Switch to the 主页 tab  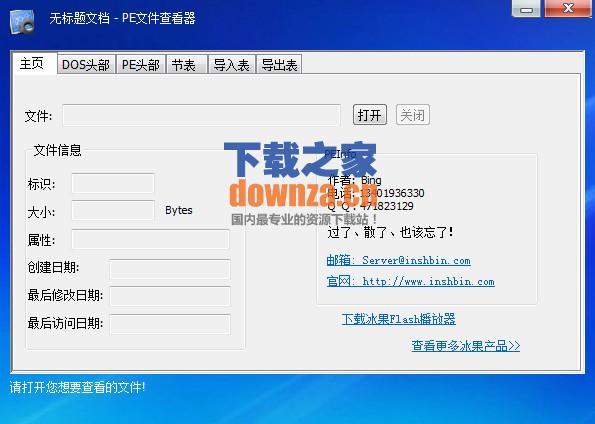pyautogui.click(x=34, y=63)
